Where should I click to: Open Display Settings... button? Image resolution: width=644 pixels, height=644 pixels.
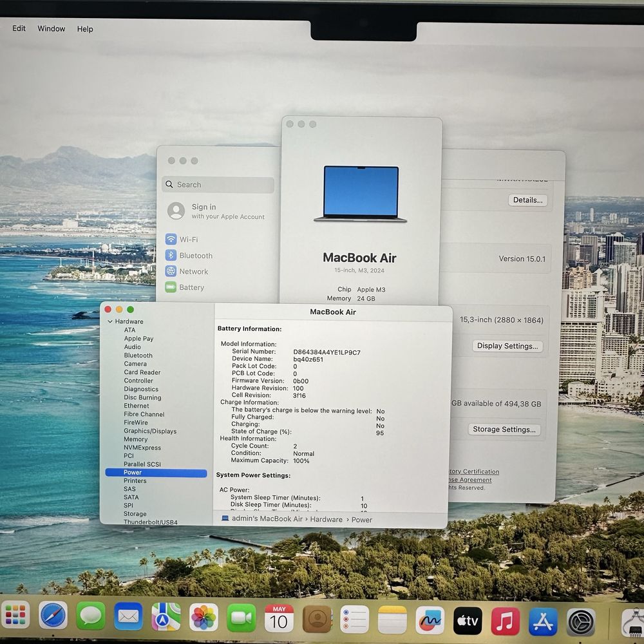coord(507,346)
